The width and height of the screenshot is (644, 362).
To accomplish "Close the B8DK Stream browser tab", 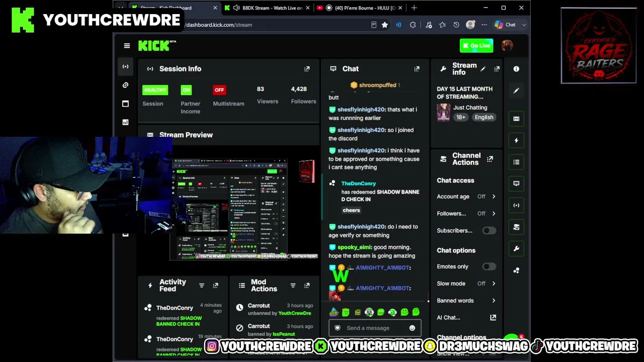I will click(x=307, y=8).
